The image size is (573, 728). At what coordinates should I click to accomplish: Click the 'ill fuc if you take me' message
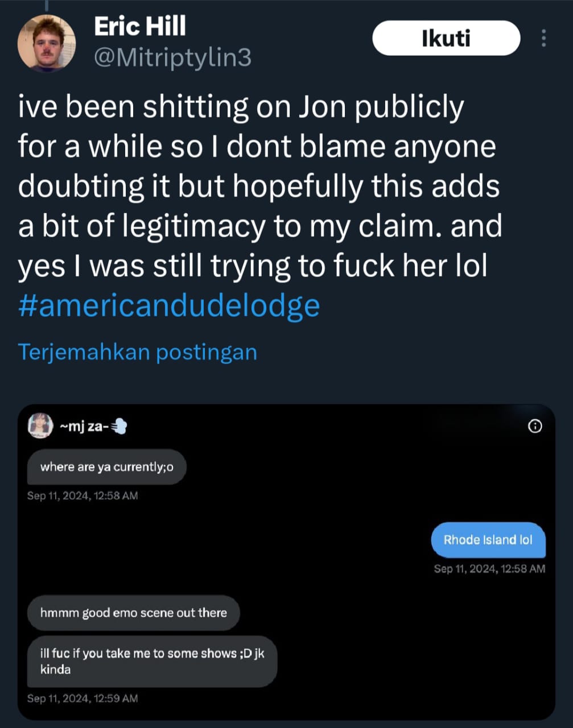pos(152,661)
